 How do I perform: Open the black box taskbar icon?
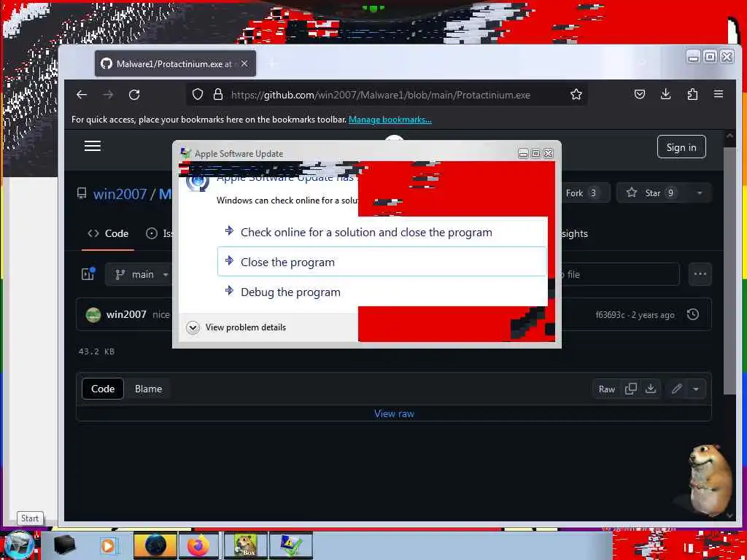pos(65,545)
